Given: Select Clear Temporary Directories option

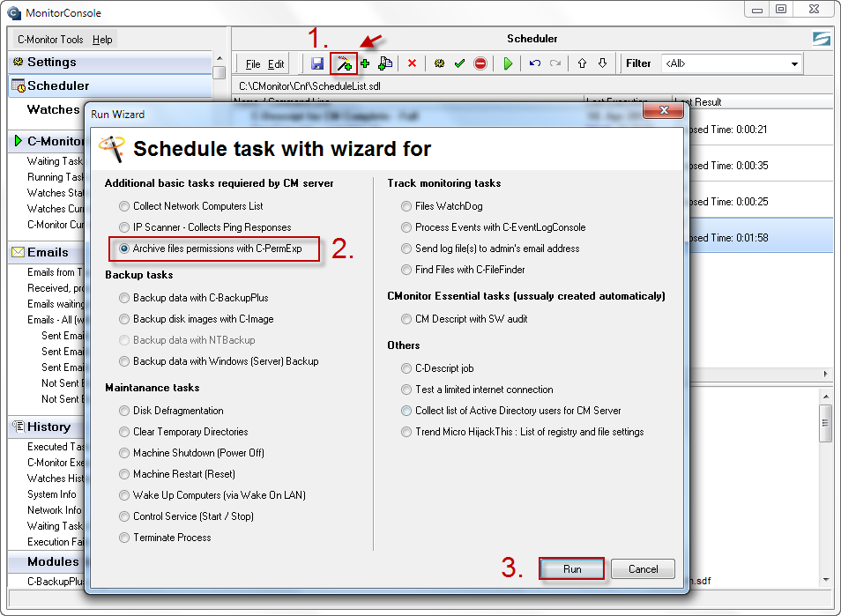Looking at the screenshot, I should click(184, 432).
